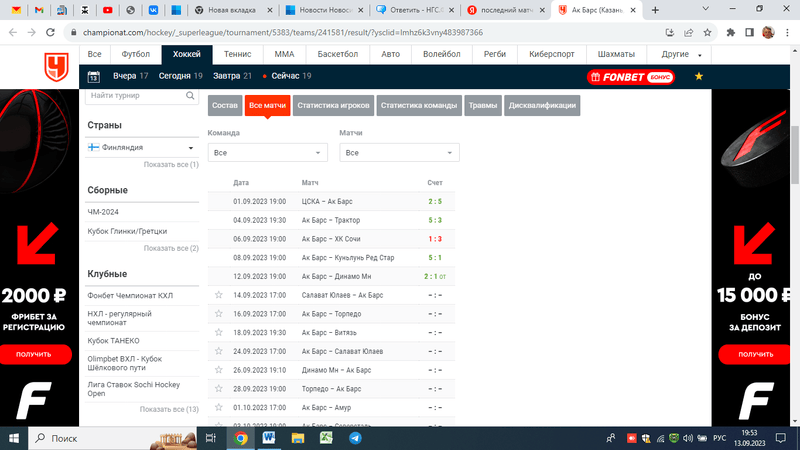Star the Салават Юлаев – Ак Барс match
This screenshot has height=450, width=800.
pyautogui.click(x=218, y=295)
